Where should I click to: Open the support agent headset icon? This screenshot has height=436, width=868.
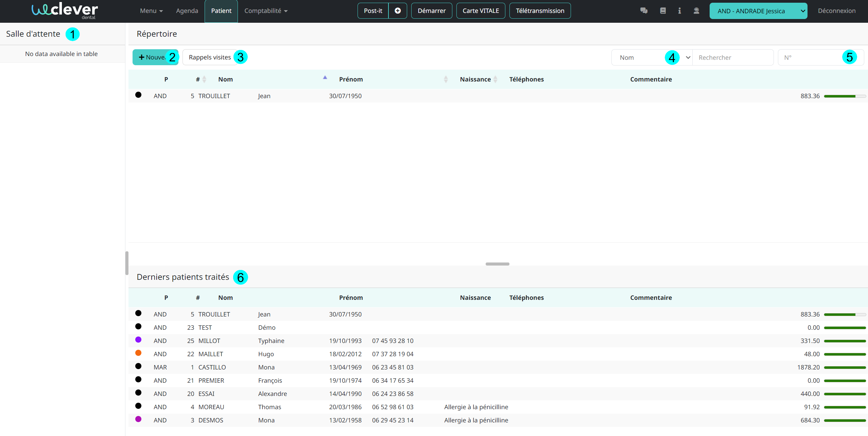(x=696, y=11)
